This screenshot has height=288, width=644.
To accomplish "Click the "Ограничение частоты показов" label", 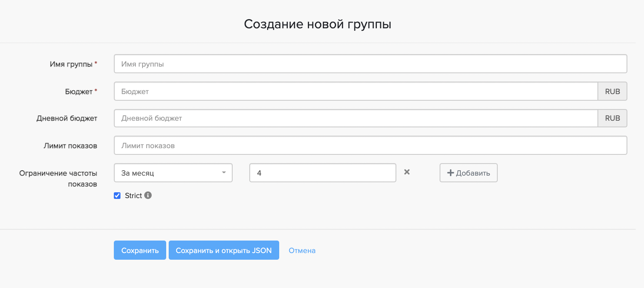I will (58, 178).
